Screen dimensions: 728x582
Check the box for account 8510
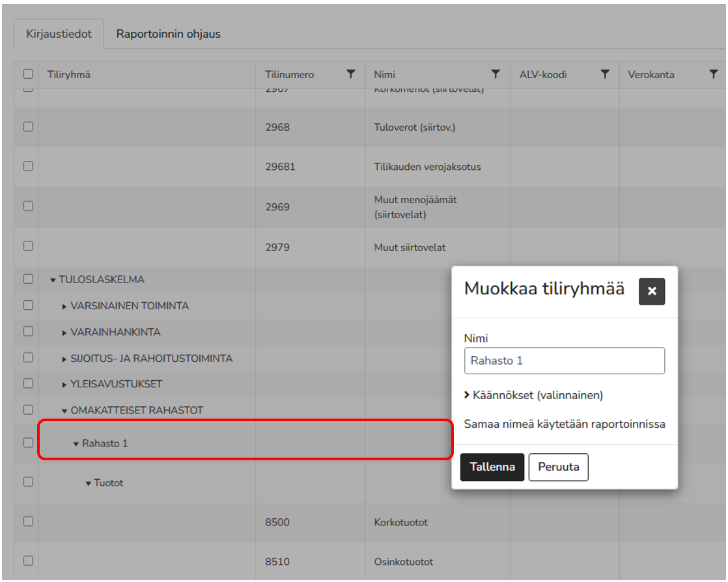pyautogui.click(x=28, y=561)
